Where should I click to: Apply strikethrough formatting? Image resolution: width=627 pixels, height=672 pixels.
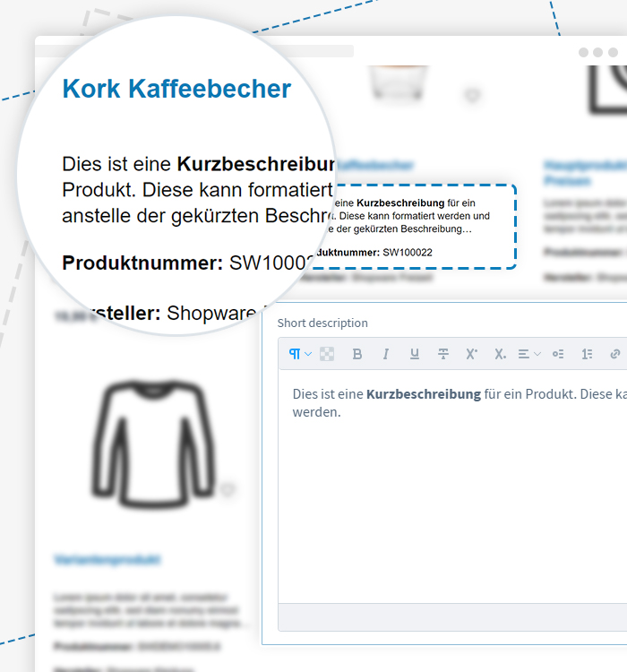pyautogui.click(x=443, y=354)
